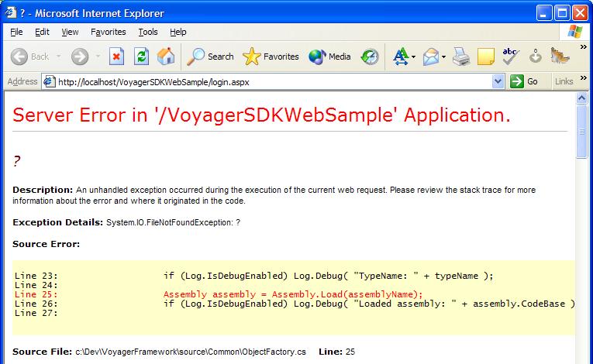593x364 pixels.
Task: Expand the Links toolbar
Action: pos(583,81)
